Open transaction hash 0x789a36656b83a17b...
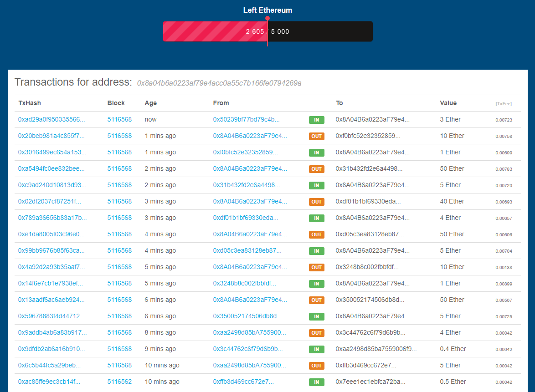Screen dimensions: 535x392 click(x=52, y=218)
